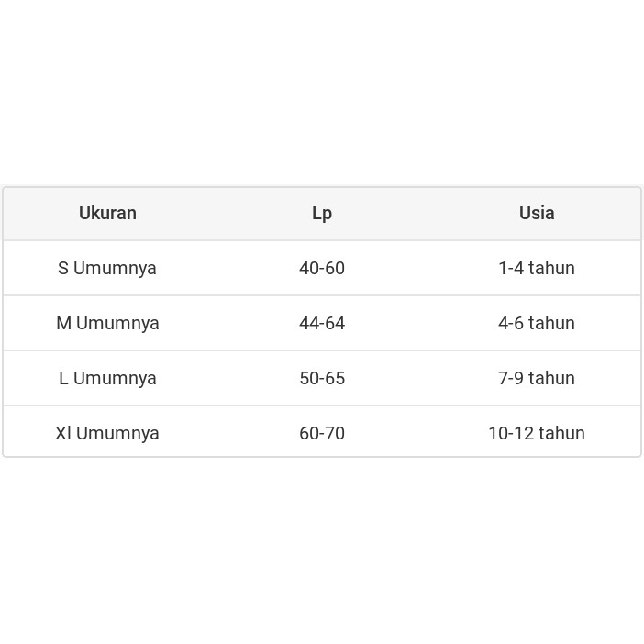This screenshot has width=644, height=644.
Task: Select the Lp column header
Action: [322, 213]
